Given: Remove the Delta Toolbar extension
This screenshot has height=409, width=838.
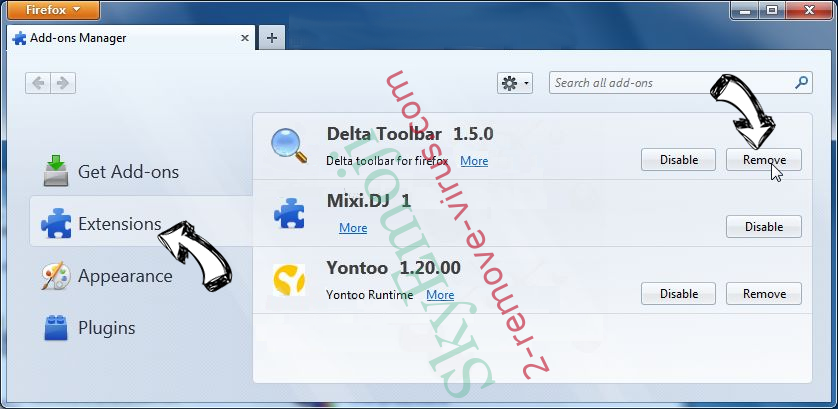Looking at the screenshot, I should (764, 160).
